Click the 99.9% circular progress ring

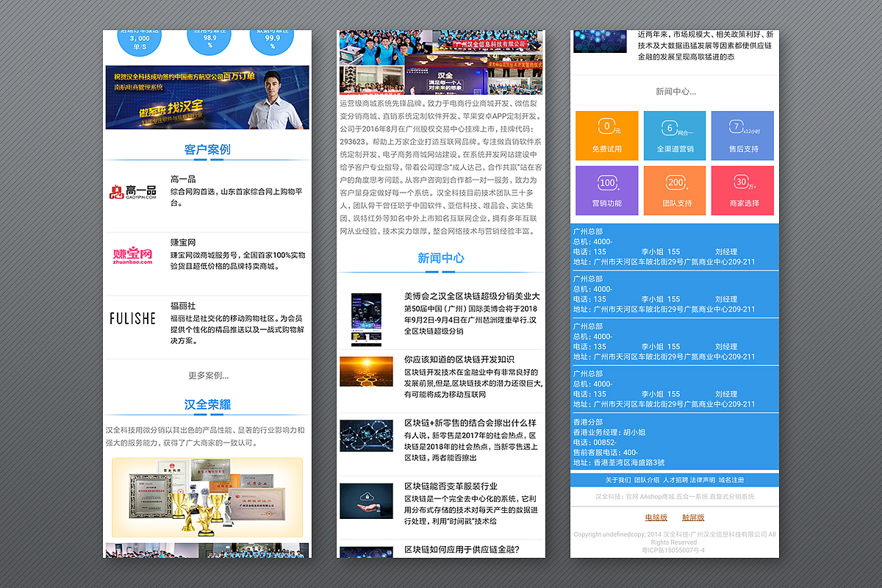[x=272, y=40]
